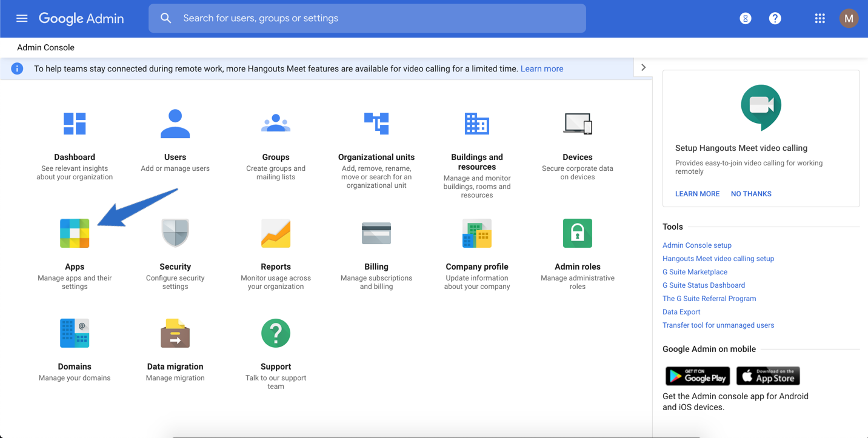Open the Data Export link
The height and width of the screenshot is (438, 868).
coord(681,312)
